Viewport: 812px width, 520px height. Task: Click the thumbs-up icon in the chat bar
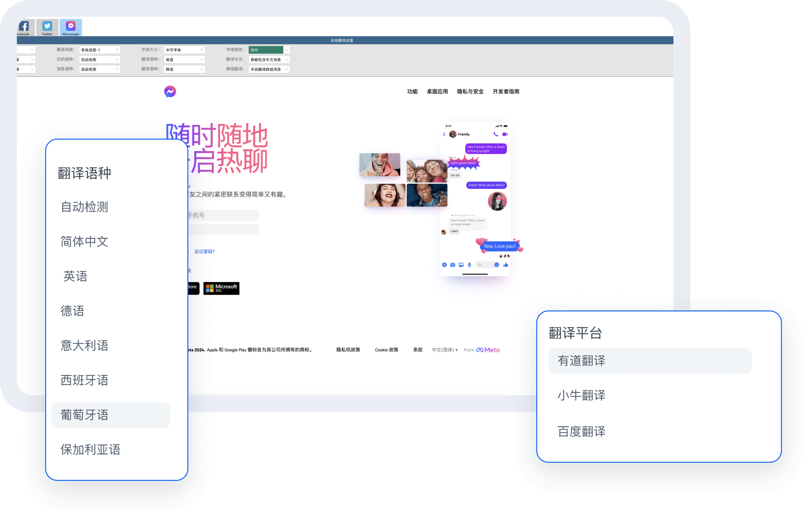(506, 265)
